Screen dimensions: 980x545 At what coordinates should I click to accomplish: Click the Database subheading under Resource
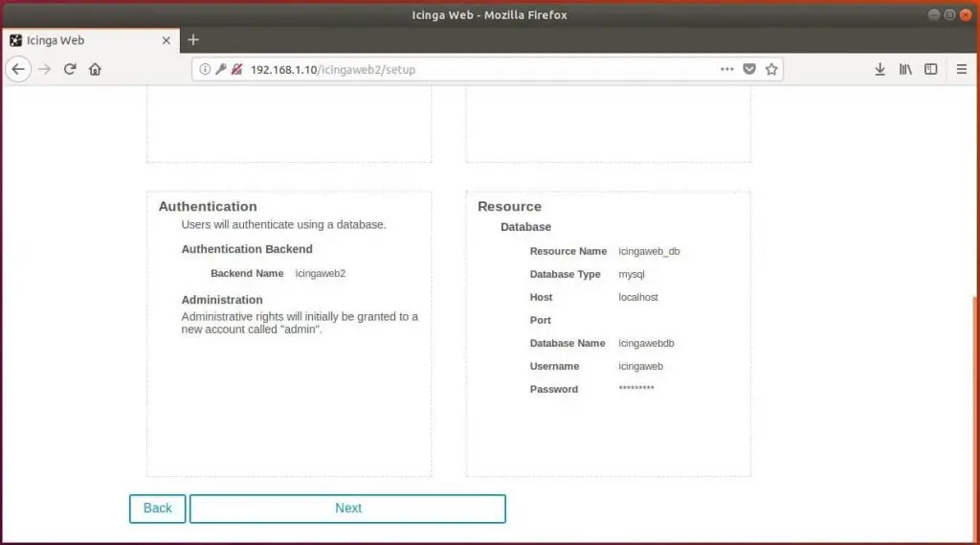tap(525, 227)
